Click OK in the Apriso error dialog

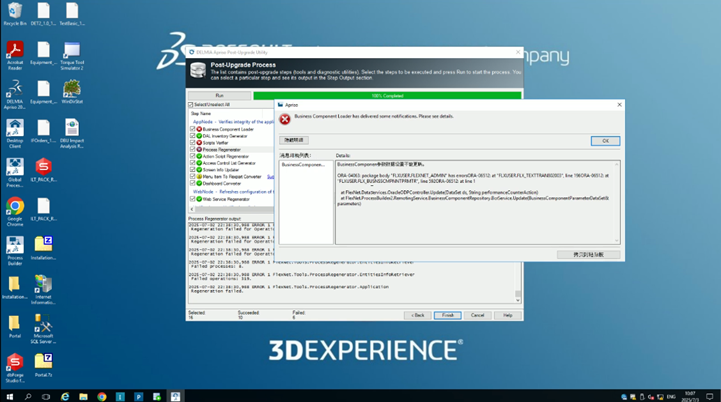pos(605,141)
